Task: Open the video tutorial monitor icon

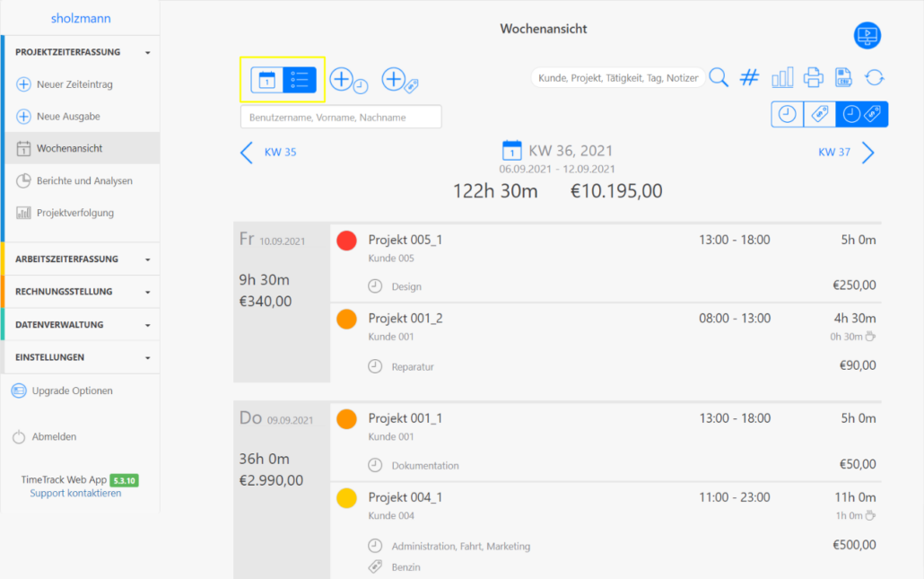Action: [867, 36]
